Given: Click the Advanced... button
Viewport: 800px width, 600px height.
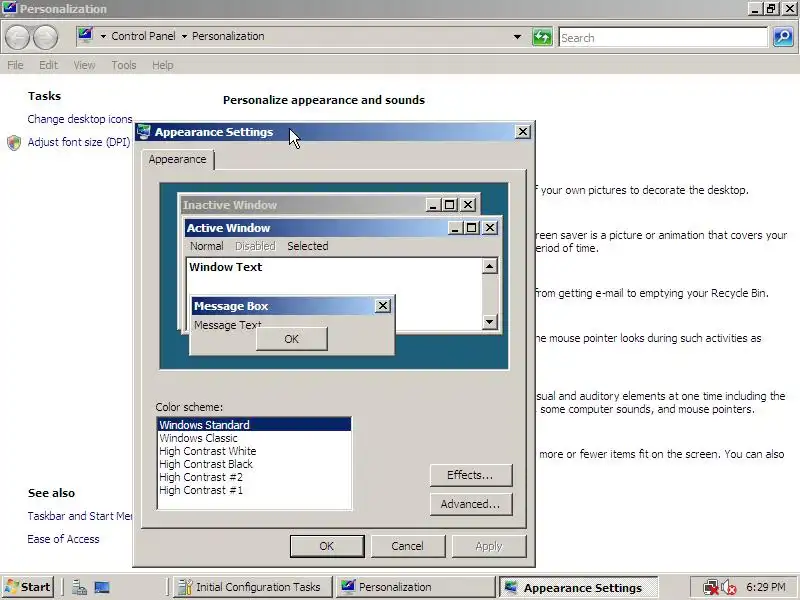Looking at the screenshot, I should (470, 504).
